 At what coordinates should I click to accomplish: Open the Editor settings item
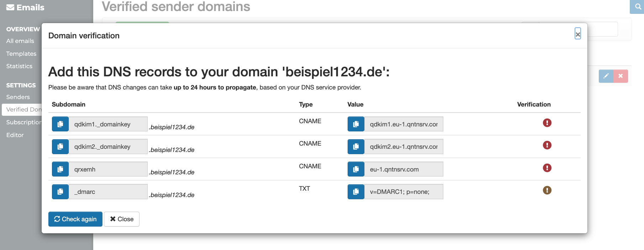coord(15,135)
